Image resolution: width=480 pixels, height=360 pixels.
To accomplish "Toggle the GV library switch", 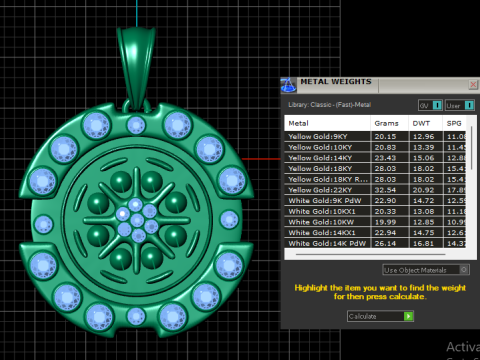I will tap(430, 105).
